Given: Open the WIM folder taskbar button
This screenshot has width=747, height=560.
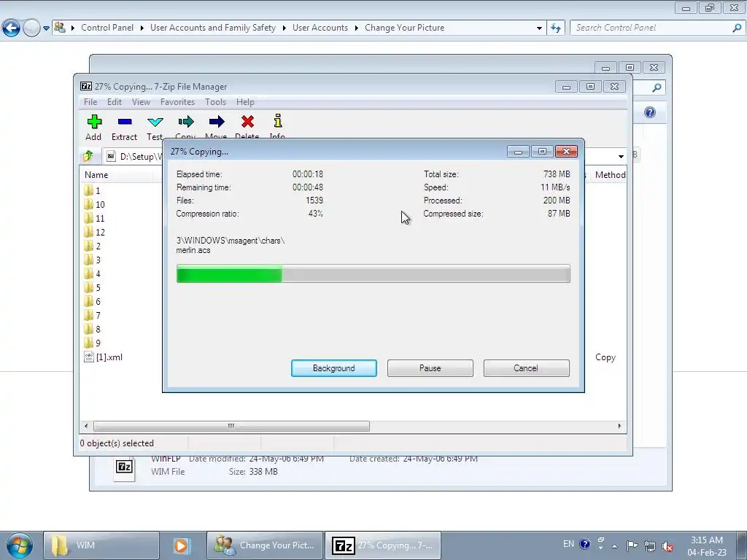Looking at the screenshot, I should [x=101, y=545].
